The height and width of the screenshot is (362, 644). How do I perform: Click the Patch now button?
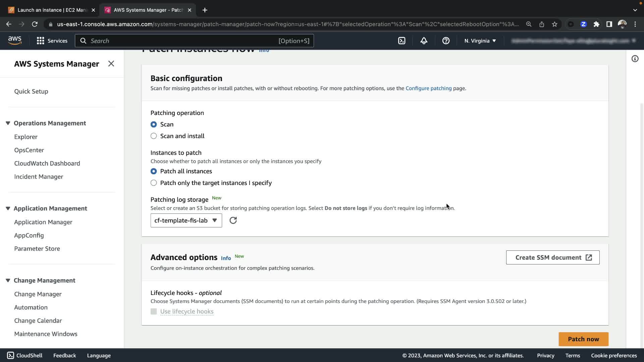(583, 339)
